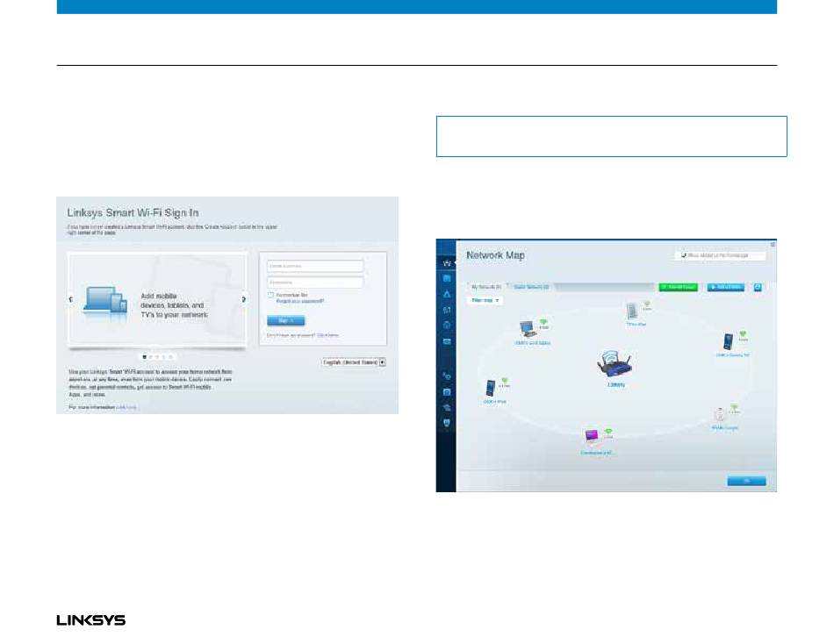834x644 pixels.
Task: Click the refresh icon button in Network Map
Action: [758, 287]
